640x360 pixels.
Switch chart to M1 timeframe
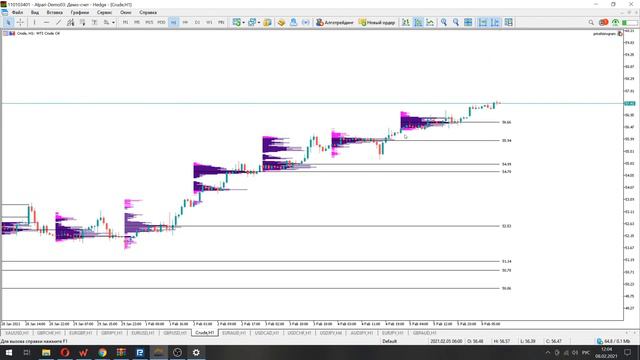pos(125,22)
